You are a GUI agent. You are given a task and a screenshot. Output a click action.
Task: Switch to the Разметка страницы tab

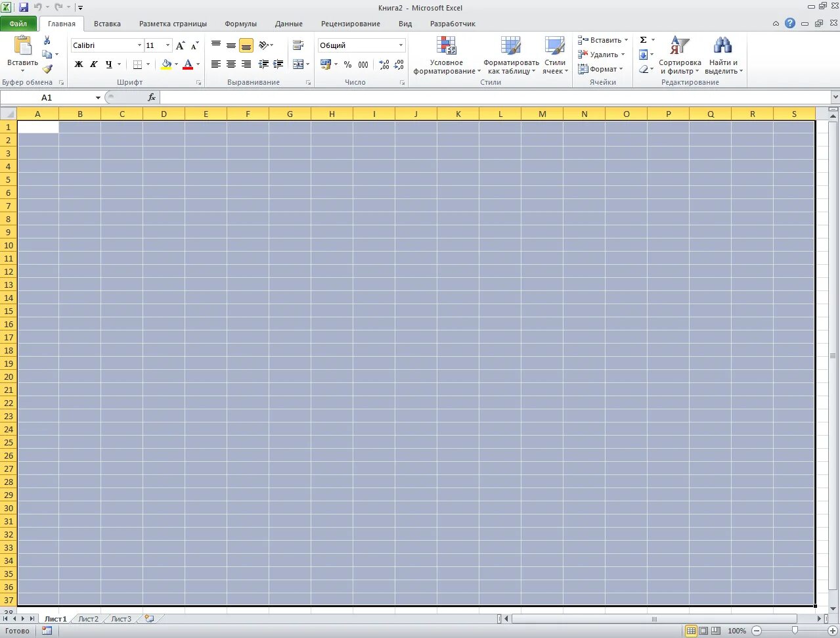(173, 24)
